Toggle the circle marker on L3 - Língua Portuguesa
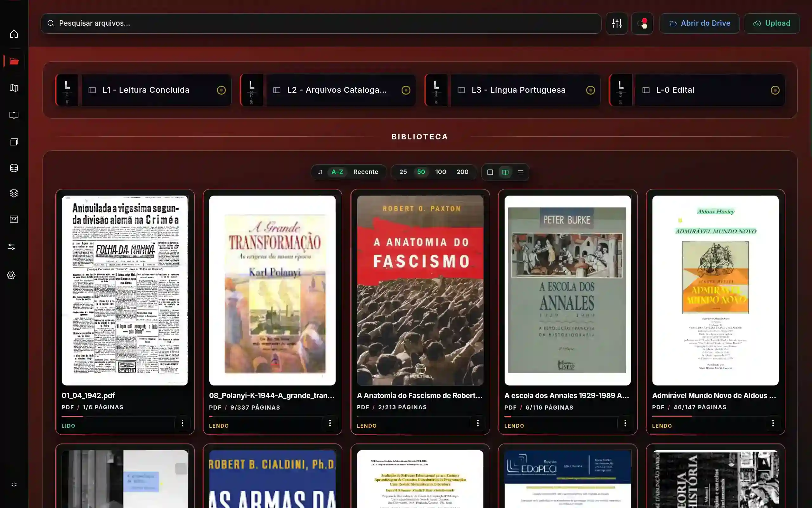812x508 pixels. tap(590, 90)
